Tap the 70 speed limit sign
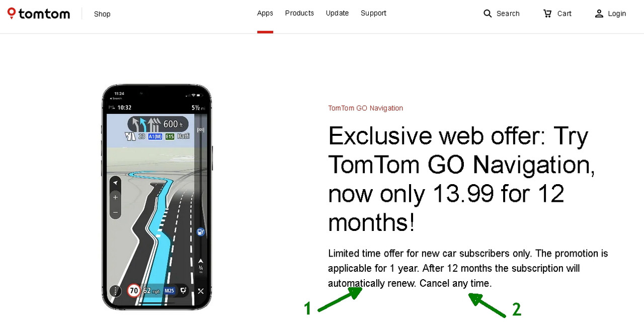The width and height of the screenshot is (644, 323). pos(134,290)
